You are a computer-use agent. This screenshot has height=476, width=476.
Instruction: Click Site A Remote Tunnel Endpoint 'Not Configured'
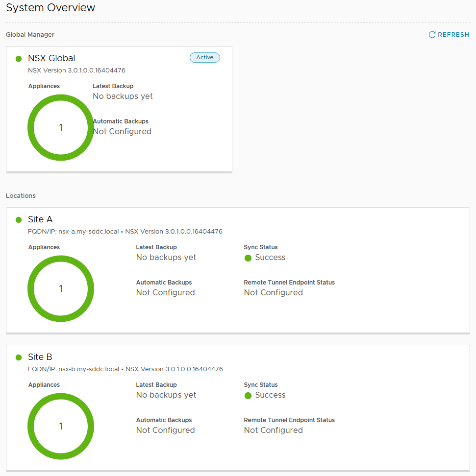point(273,293)
